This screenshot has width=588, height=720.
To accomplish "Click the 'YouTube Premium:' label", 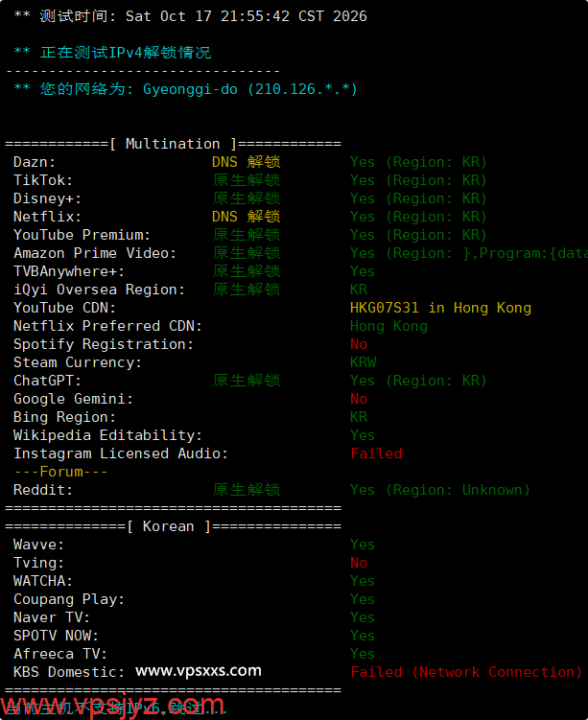I will [82, 235].
